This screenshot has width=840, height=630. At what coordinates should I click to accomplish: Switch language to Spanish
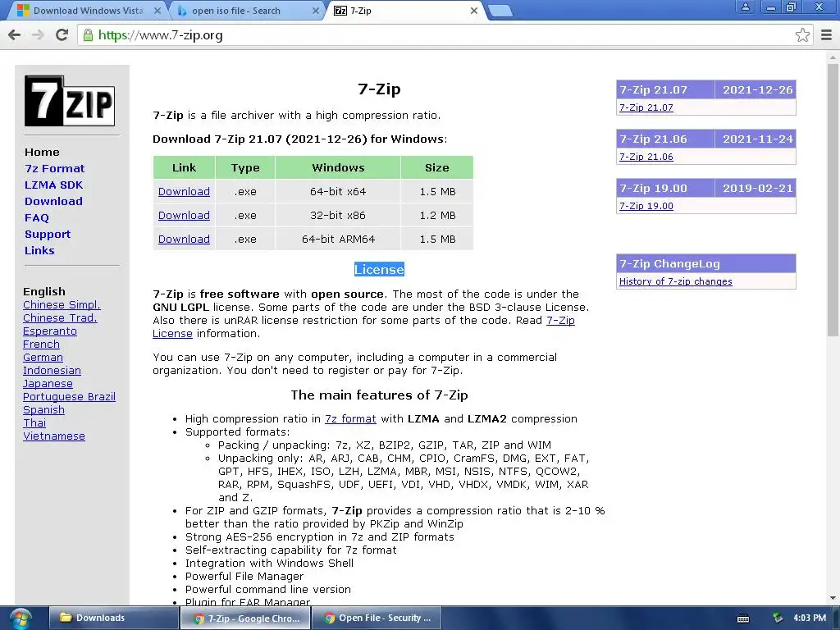coord(44,410)
